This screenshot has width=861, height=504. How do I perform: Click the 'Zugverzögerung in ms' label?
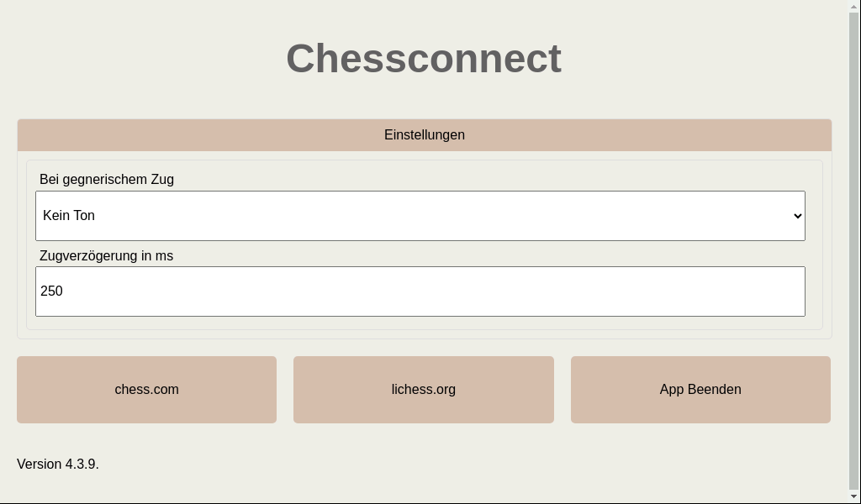(x=106, y=256)
